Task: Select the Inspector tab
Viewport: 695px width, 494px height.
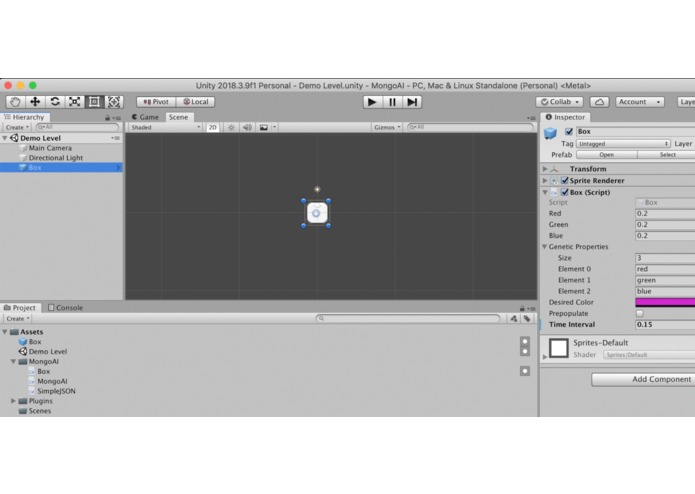Action: 565,117
